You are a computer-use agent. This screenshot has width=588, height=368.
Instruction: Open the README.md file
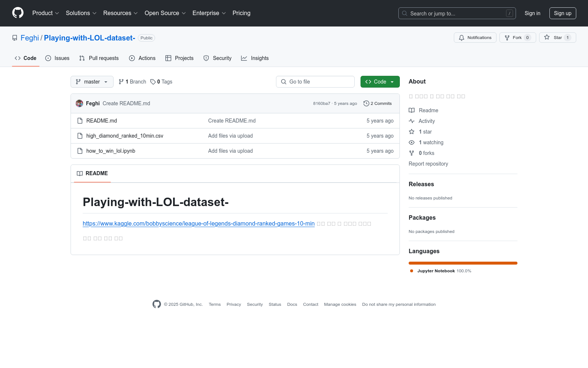(101, 121)
